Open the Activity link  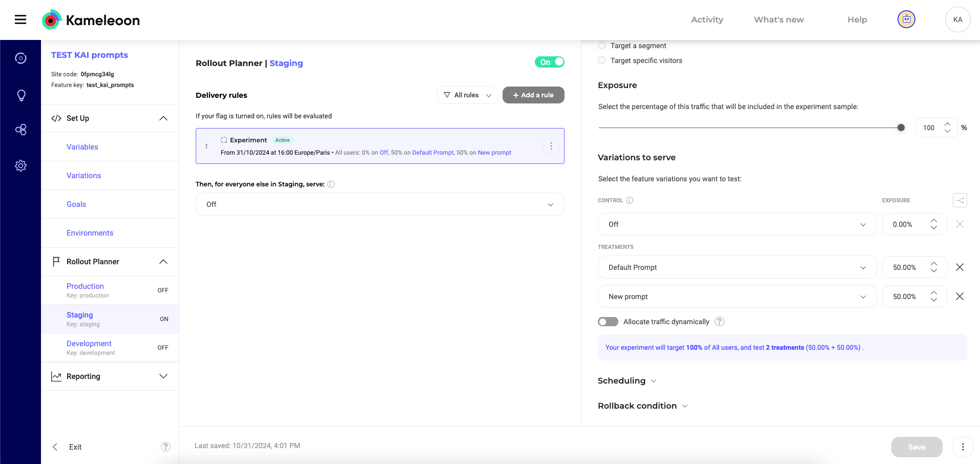pos(707,19)
